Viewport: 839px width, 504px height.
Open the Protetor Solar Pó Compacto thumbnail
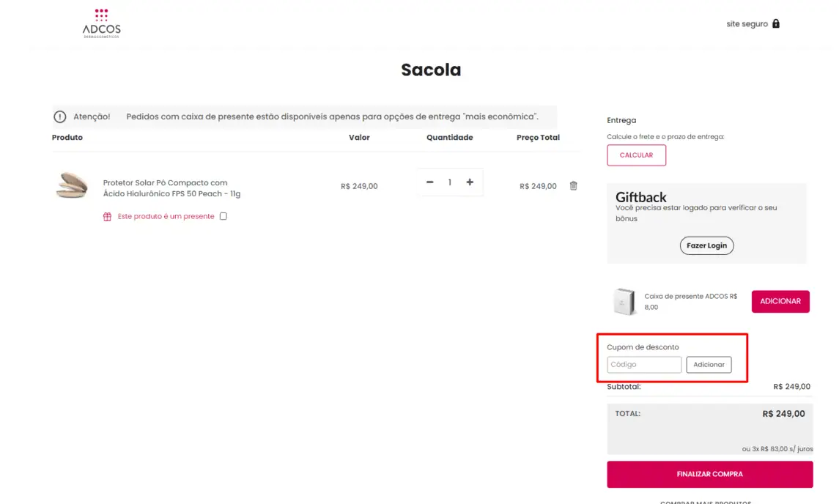pyautogui.click(x=73, y=185)
